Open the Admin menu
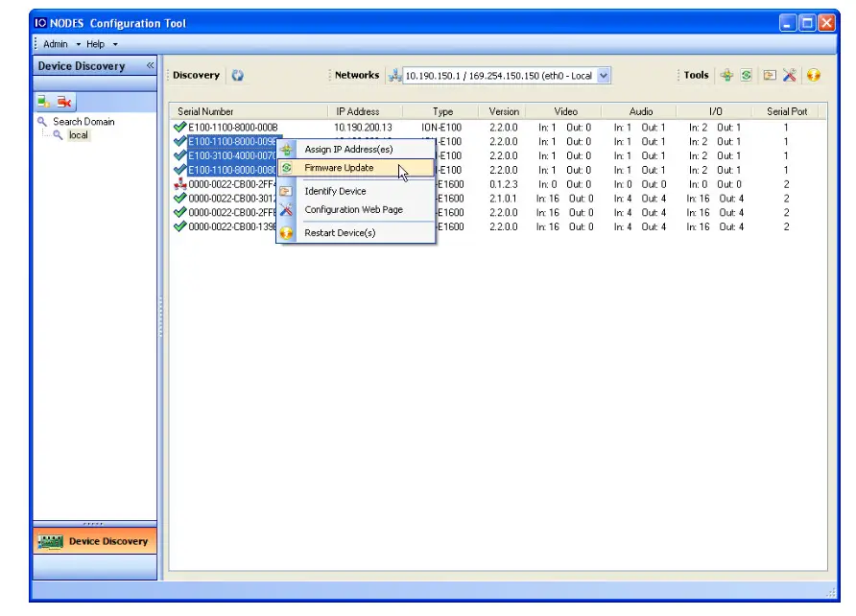 pyautogui.click(x=56, y=44)
